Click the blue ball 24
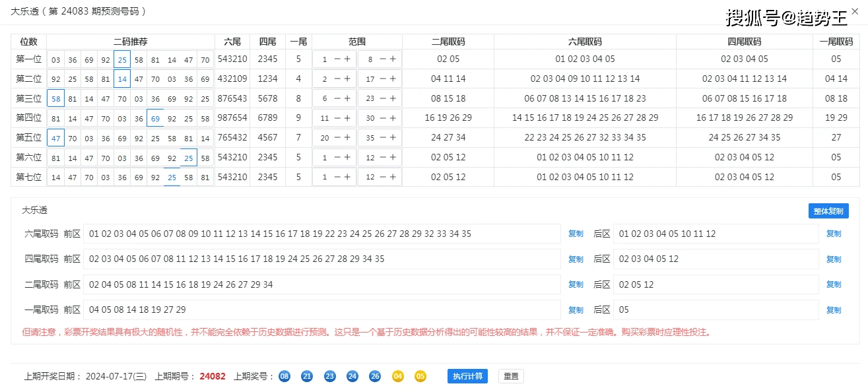Image resolution: width=868 pixels, height=392 pixels. click(352, 376)
